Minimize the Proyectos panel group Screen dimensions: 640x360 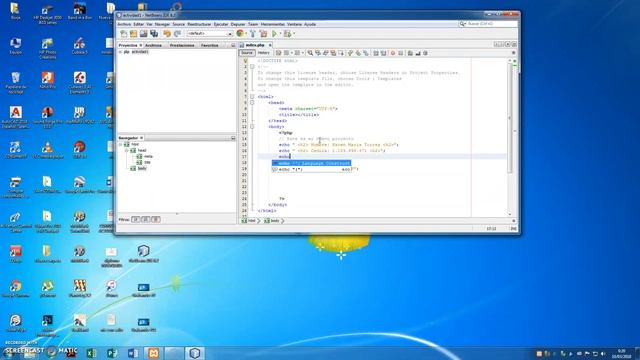(x=233, y=45)
